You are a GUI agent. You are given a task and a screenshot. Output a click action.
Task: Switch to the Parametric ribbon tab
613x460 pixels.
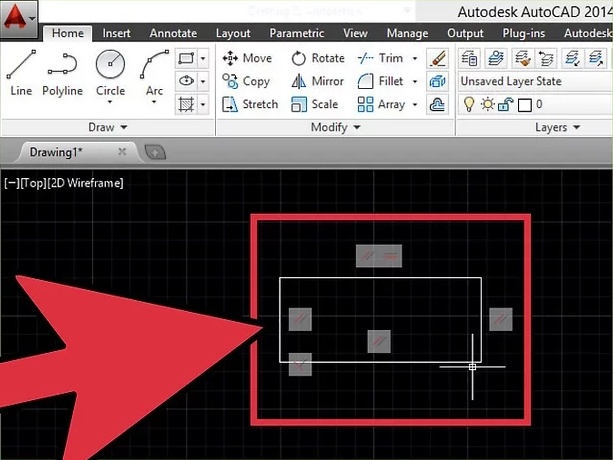(x=297, y=33)
